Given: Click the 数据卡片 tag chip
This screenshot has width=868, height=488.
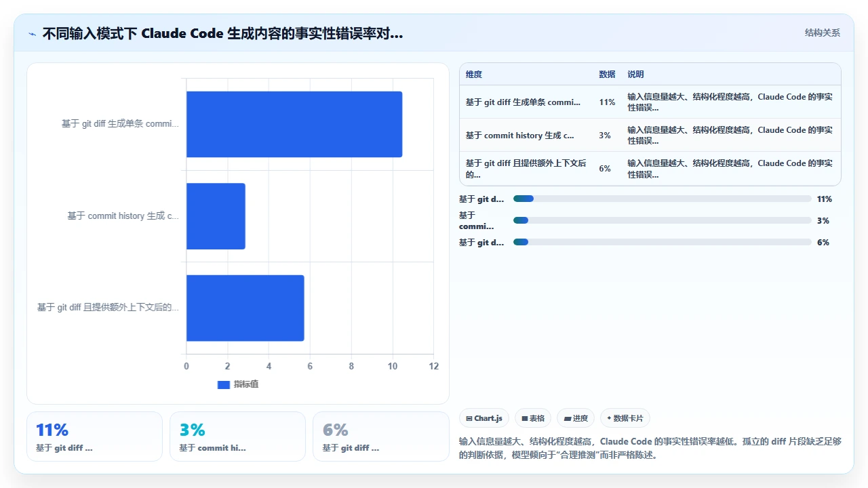Looking at the screenshot, I should tap(625, 418).
